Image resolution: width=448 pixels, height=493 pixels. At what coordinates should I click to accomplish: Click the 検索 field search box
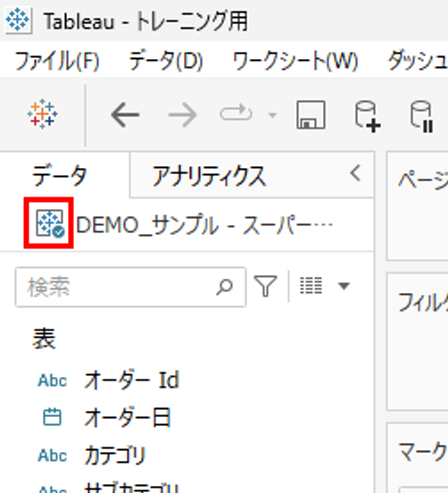pyautogui.click(x=130, y=287)
